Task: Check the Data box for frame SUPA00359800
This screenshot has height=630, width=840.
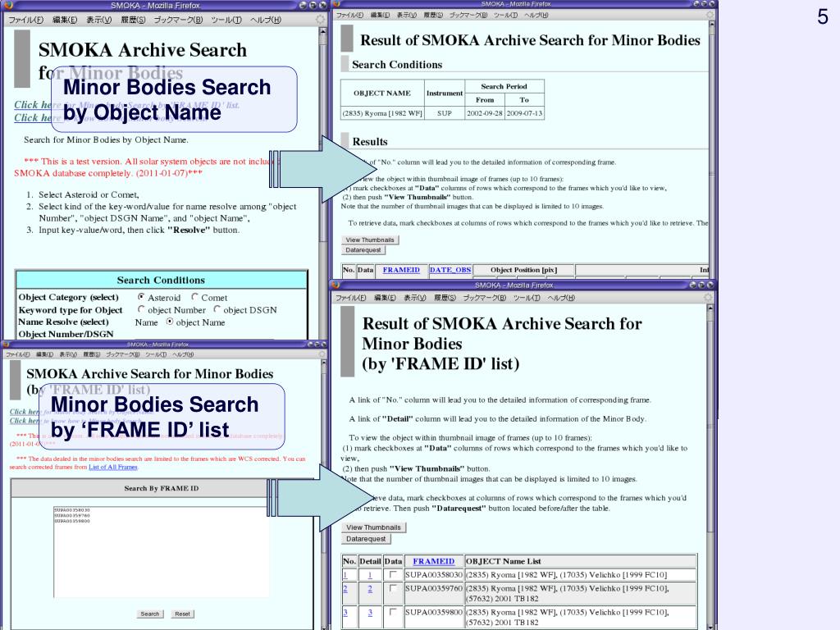Action: click(x=393, y=612)
